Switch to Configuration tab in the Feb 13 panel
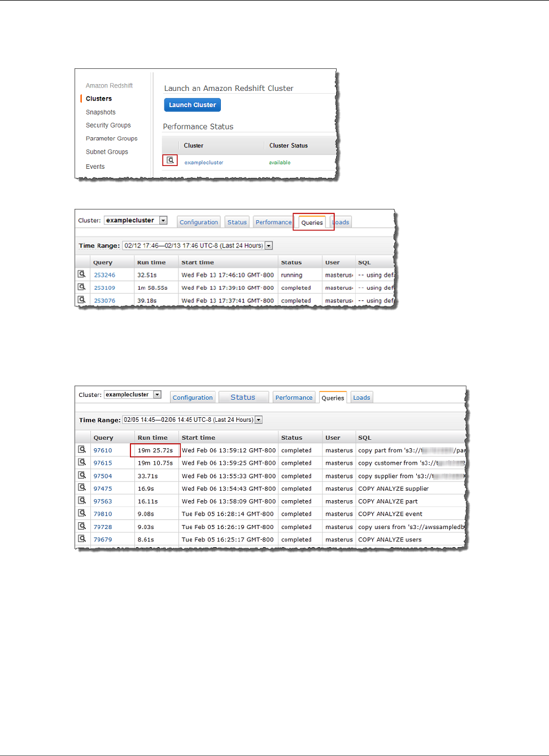The height and width of the screenshot is (756, 549). click(199, 222)
